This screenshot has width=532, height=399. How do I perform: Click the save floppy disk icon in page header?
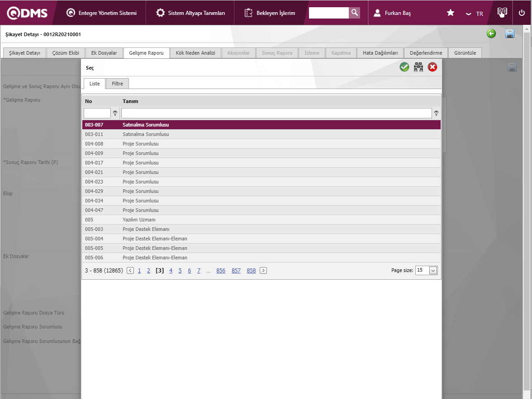point(509,33)
